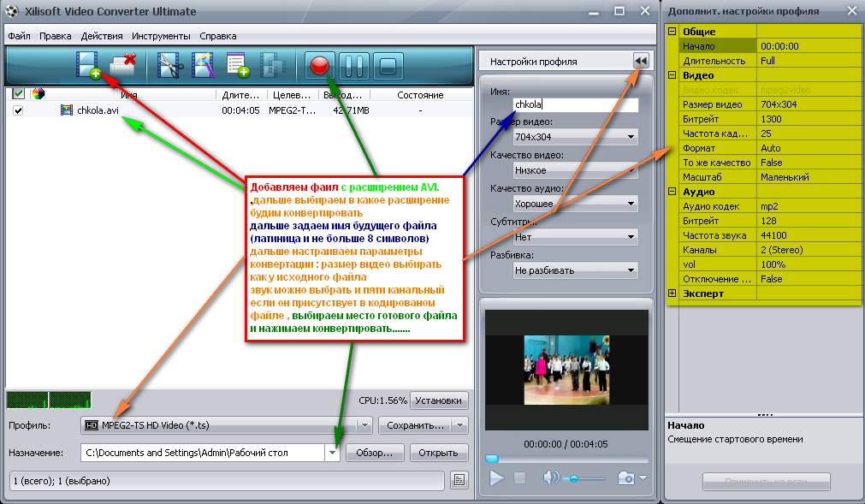Collapse the Видео settings group

pyautogui.click(x=672, y=75)
